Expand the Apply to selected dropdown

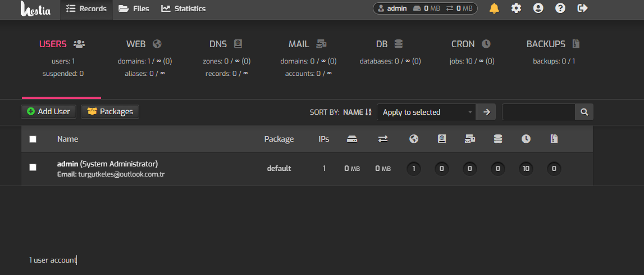426,112
